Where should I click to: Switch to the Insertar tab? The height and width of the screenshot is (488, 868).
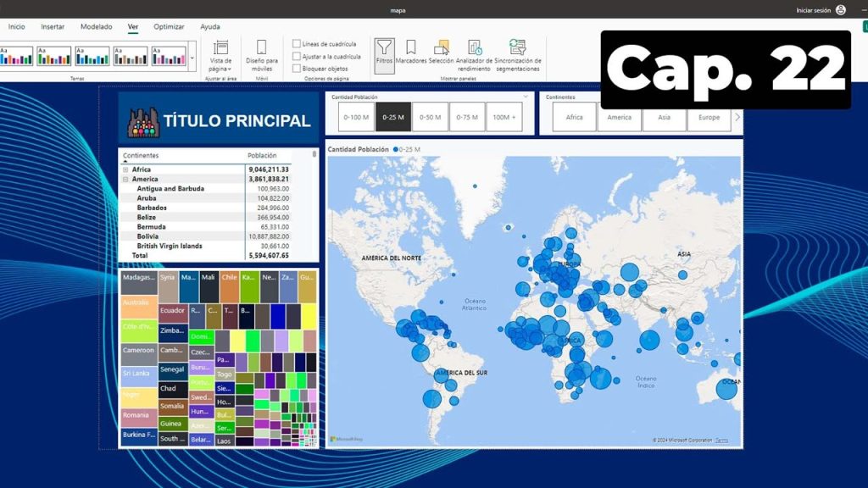click(x=53, y=27)
